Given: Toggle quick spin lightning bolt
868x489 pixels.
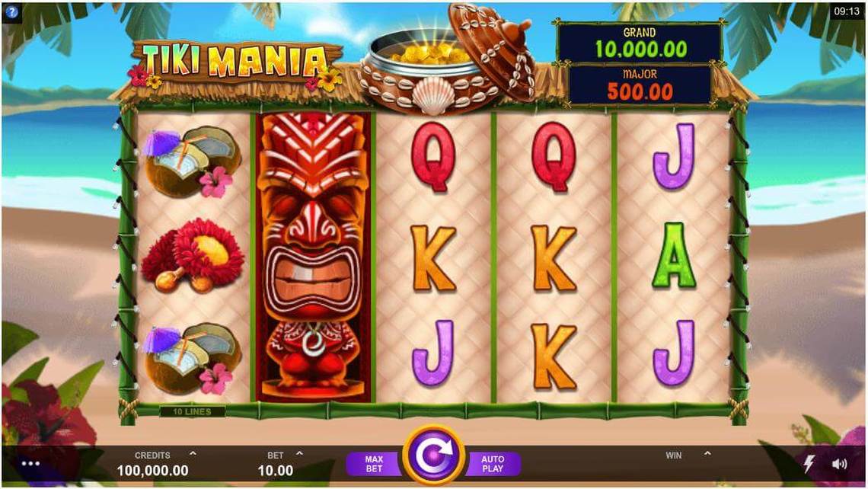Looking at the screenshot, I should (x=809, y=464).
